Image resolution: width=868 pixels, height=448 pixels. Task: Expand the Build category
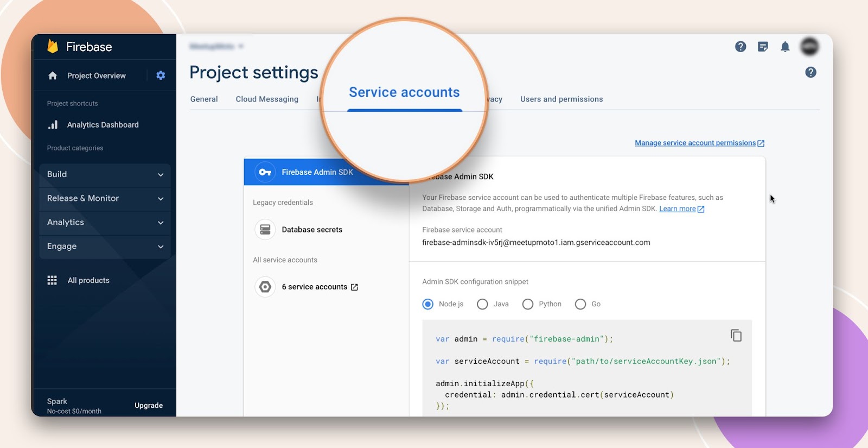pyautogui.click(x=105, y=174)
